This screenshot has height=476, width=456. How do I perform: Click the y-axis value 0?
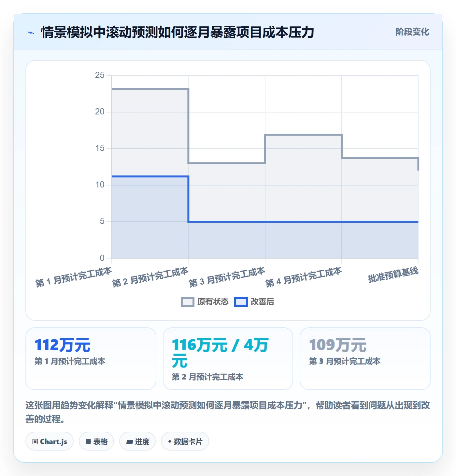tap(102, 258)
